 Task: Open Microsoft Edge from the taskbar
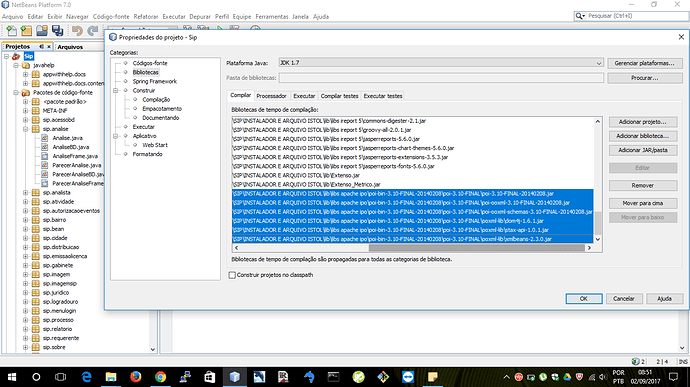tap(86, 377)
